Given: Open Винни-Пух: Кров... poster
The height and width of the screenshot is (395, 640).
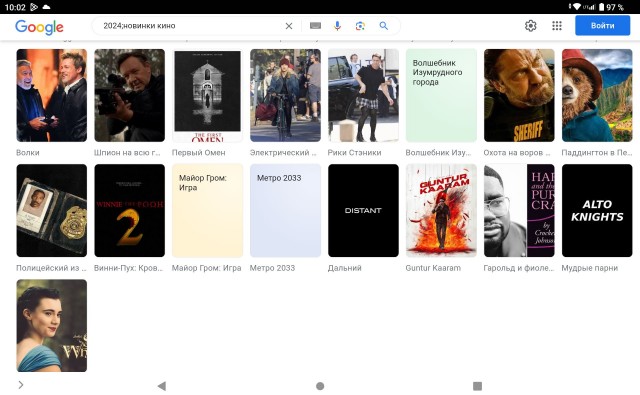Looking at the screenshot, I should [129, 211].
